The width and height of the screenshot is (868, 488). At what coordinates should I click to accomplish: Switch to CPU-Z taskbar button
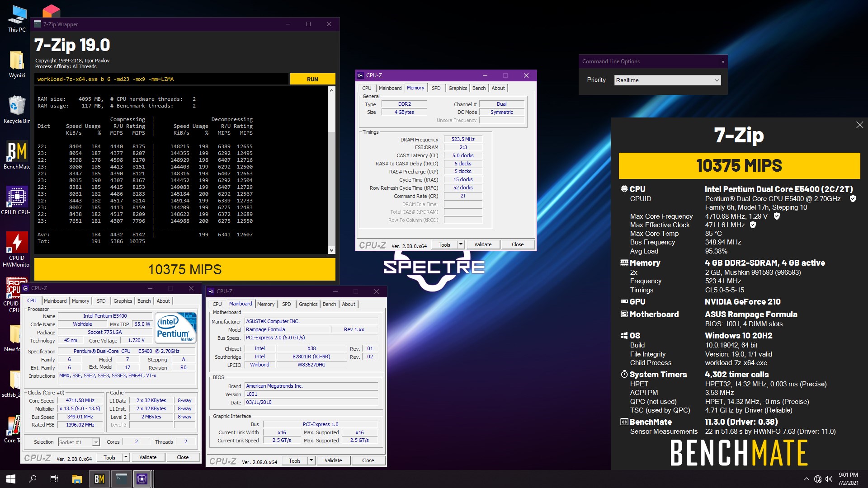click(142, 479)
